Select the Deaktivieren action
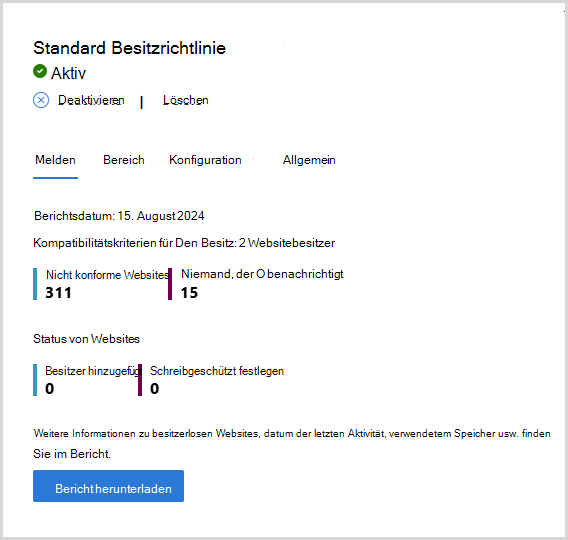 (91, 100)
